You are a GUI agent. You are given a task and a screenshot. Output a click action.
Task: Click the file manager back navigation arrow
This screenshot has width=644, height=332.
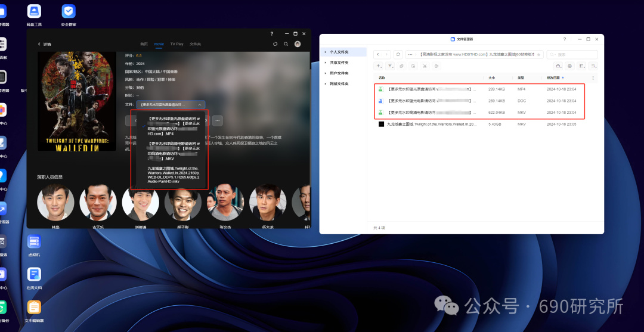pyautogui.click(x=378, y=55)
